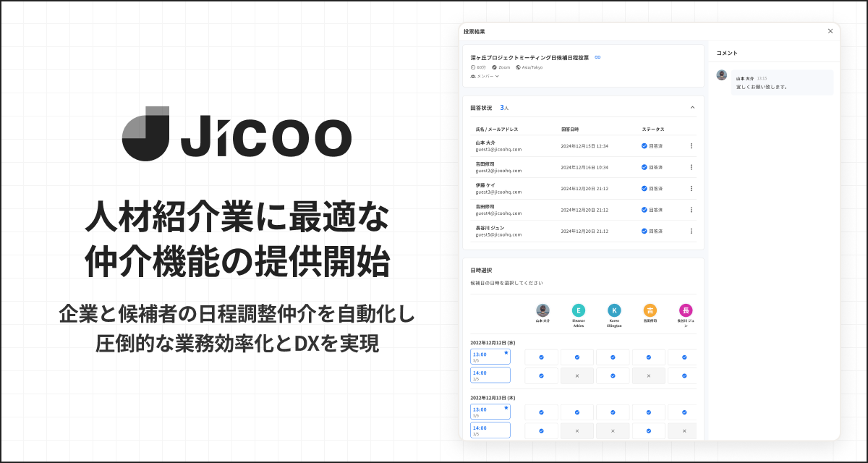Screen dimensions: 868x463
Task: Click Karen Ellington 'K' avatar
Action: [614, 310]
